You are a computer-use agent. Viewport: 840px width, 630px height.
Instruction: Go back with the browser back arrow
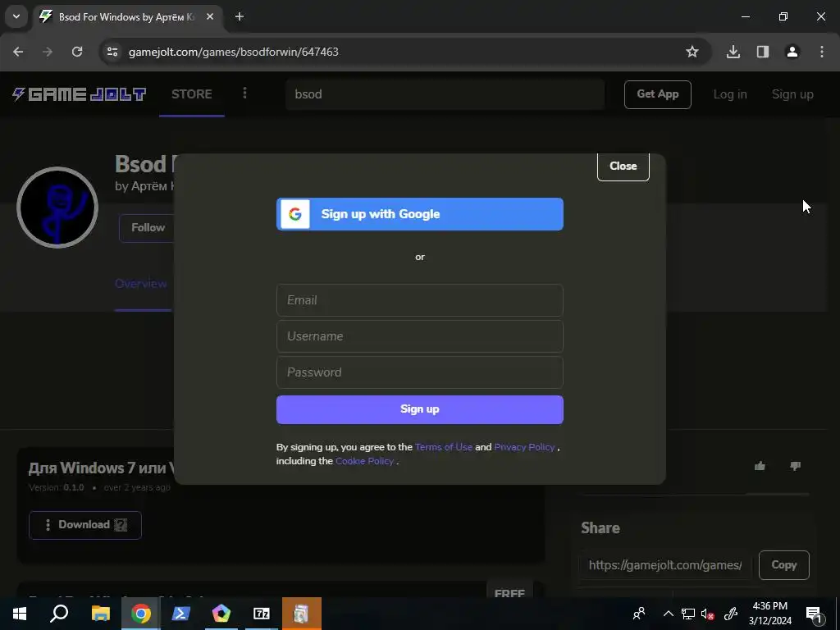click(18, 52)
